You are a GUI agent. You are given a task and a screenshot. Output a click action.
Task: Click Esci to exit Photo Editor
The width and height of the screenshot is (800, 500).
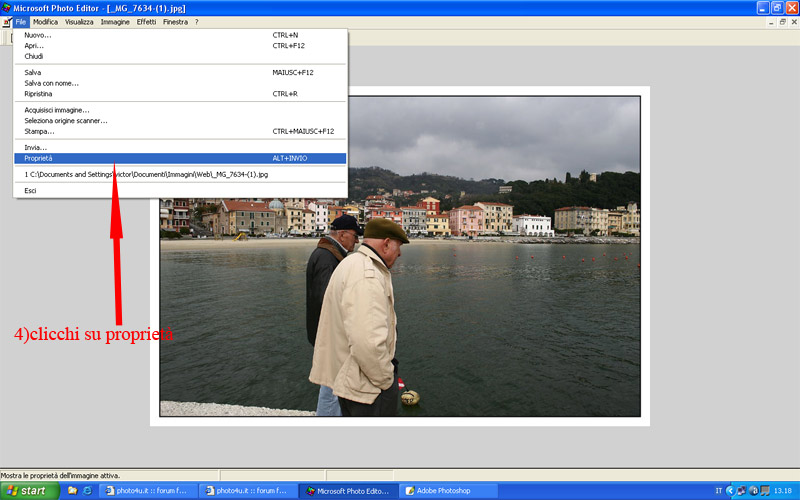click(x=31, y=190)
